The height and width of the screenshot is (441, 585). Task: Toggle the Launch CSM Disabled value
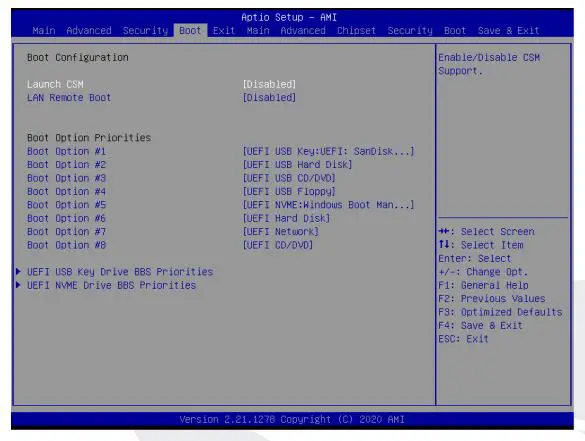[269, 84]
